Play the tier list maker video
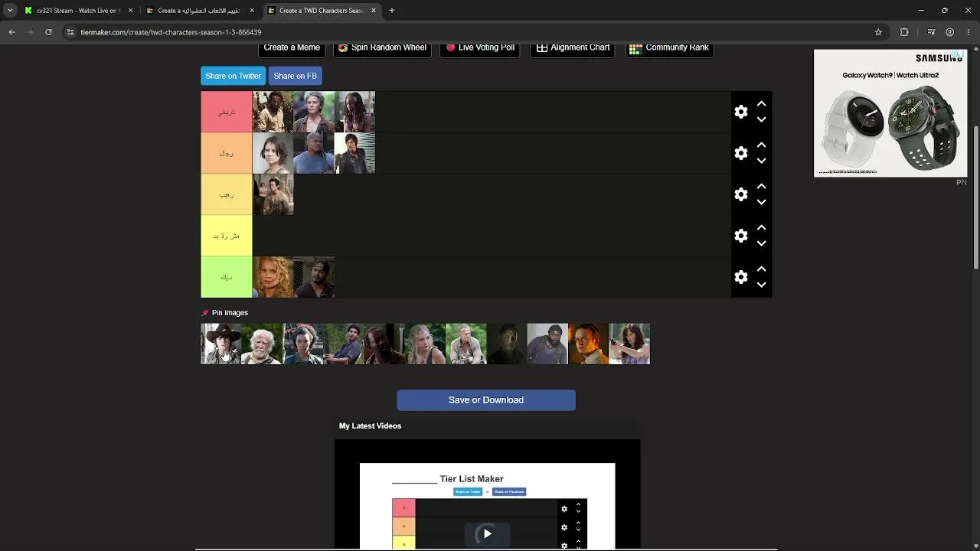The width and height of the screenshot is (980, 551). point(487,533)
